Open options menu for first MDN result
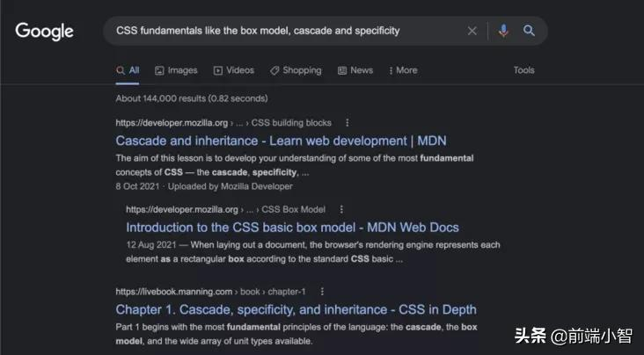 click(x=347, y=123)
